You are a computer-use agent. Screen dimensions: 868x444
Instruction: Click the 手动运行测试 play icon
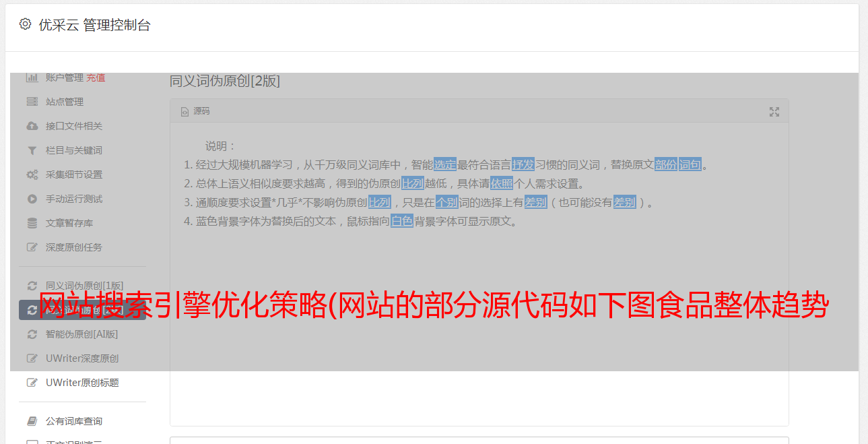32,199
